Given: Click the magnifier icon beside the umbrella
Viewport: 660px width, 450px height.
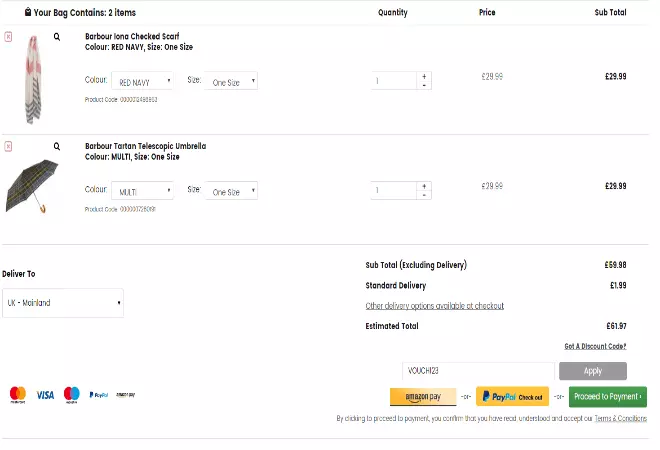Looking at the screenshot, I should pyautogui.click(x=57, y=146).
